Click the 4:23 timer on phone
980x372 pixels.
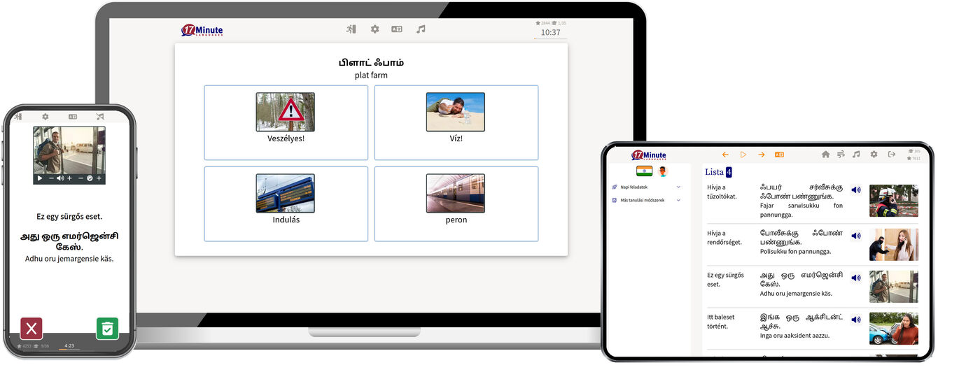(x=69, y=345)
